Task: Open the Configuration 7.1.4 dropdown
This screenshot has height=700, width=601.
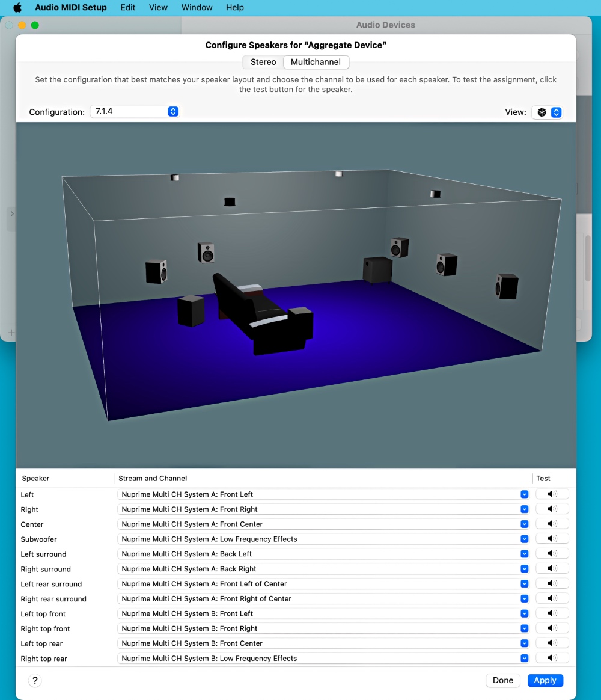Action: [x=135, y=112]
